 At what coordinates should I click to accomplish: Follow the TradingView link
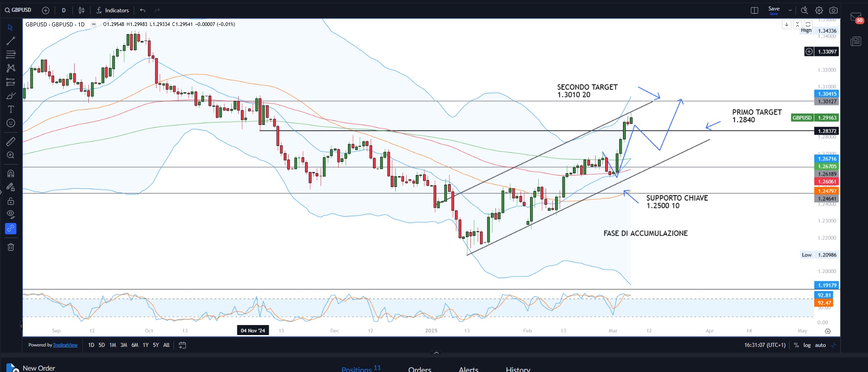tap(65, 345)
